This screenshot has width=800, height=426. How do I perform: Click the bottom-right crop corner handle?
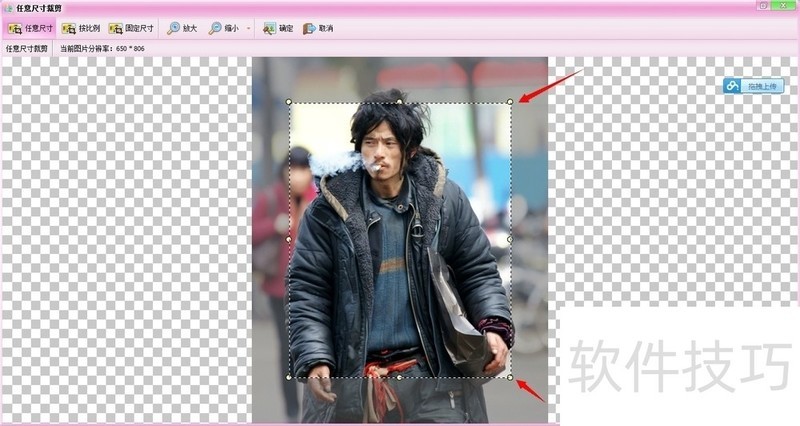[x=510, y=378]
